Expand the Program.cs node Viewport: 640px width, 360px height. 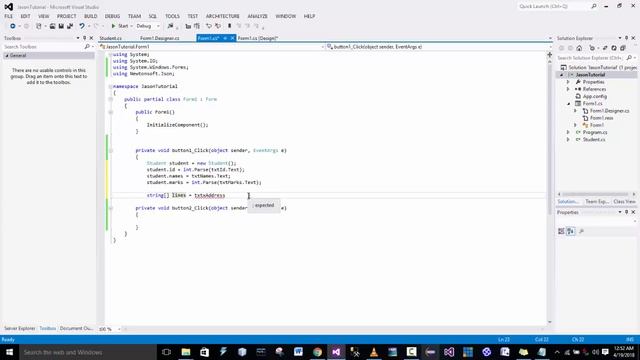pos(568,132)
